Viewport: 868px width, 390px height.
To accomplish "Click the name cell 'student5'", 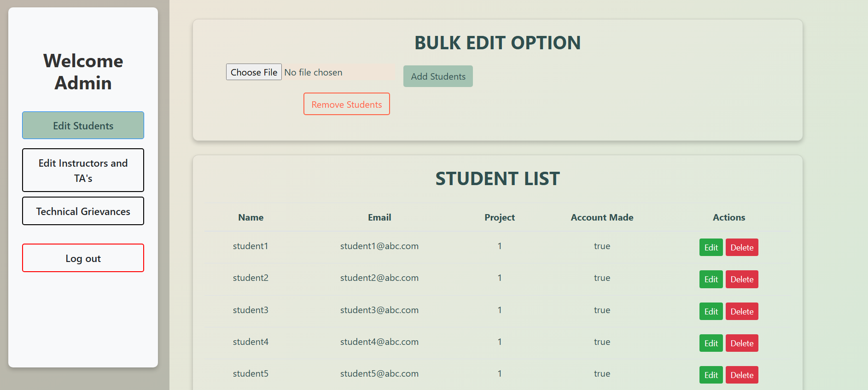I will [250, 373].
